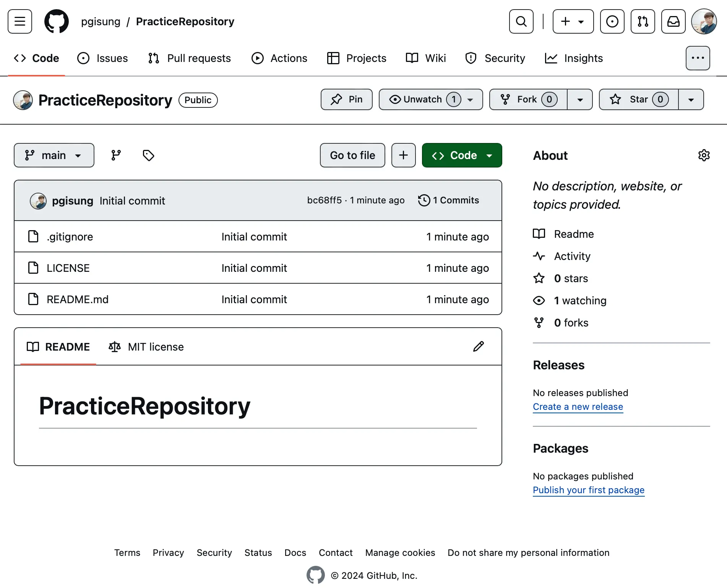Expand the Fork options dropdown arrow
727x588 pixels.
click(x=580, y=99)
